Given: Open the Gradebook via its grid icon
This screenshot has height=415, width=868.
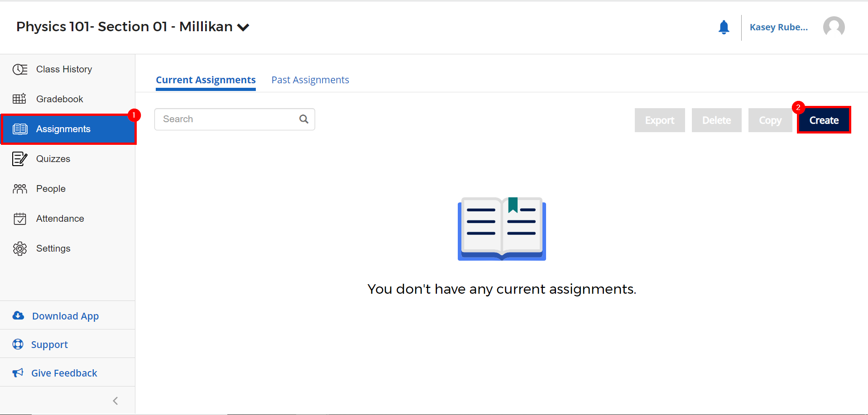Looking at the screenshot, I should click(x=20, y=99).
